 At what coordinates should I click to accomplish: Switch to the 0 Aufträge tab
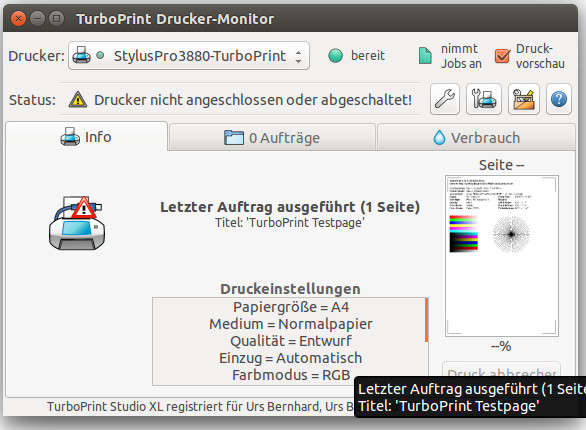point(272,137)
